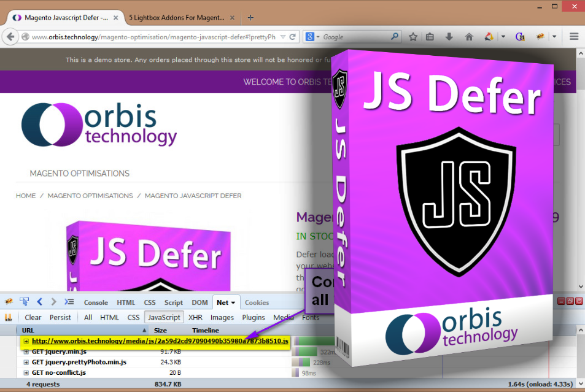Screen dimensions: 585x392
Task: Sort requests by the URL column header
Action: 82,330
